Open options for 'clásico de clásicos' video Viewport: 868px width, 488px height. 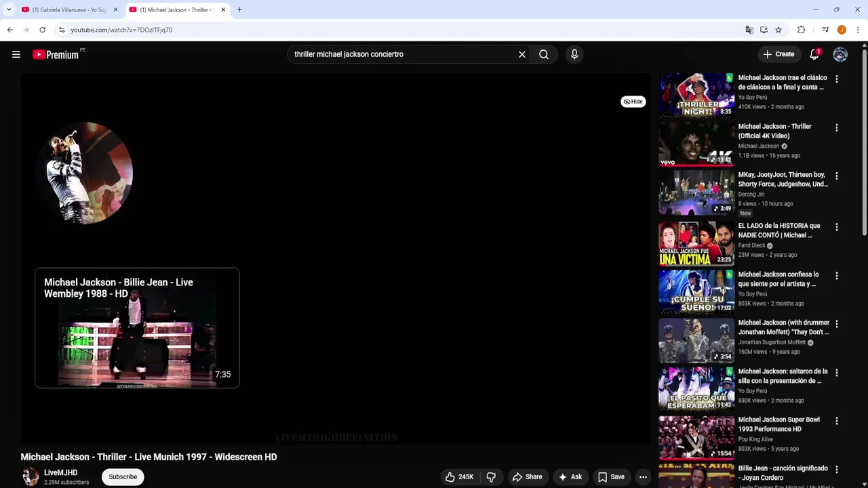tap(837, 79)
